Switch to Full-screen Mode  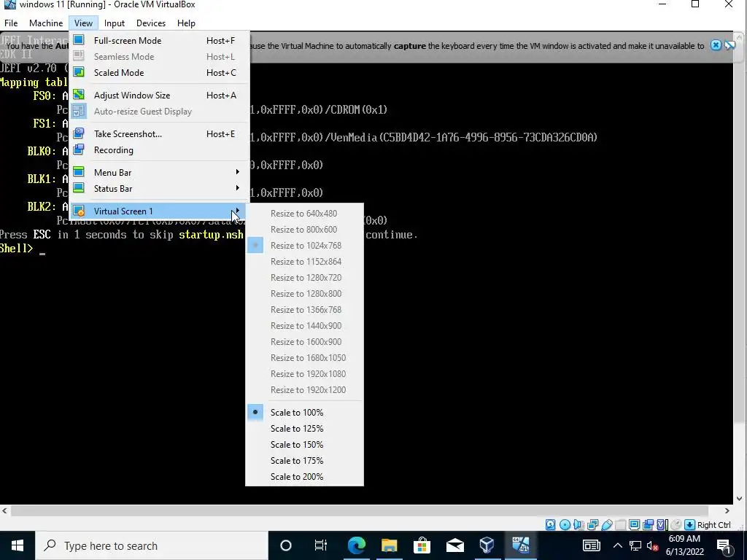pos(159,41)
